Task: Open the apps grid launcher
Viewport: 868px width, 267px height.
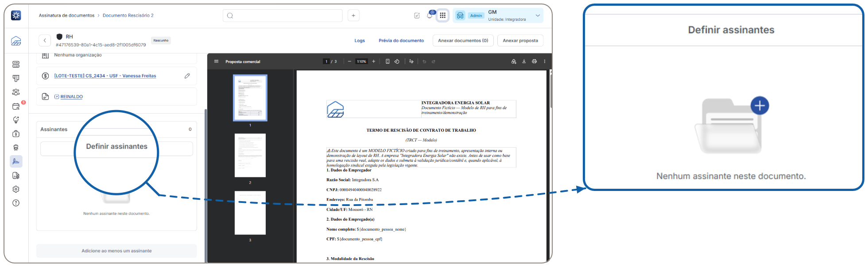Action: pyautogui.click(x=442, y=15)
